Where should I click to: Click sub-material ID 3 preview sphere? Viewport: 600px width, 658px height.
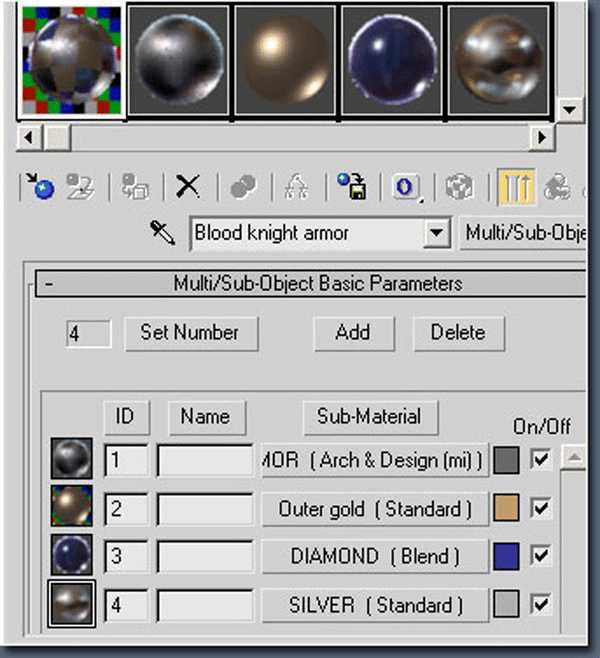coord(72,555)
